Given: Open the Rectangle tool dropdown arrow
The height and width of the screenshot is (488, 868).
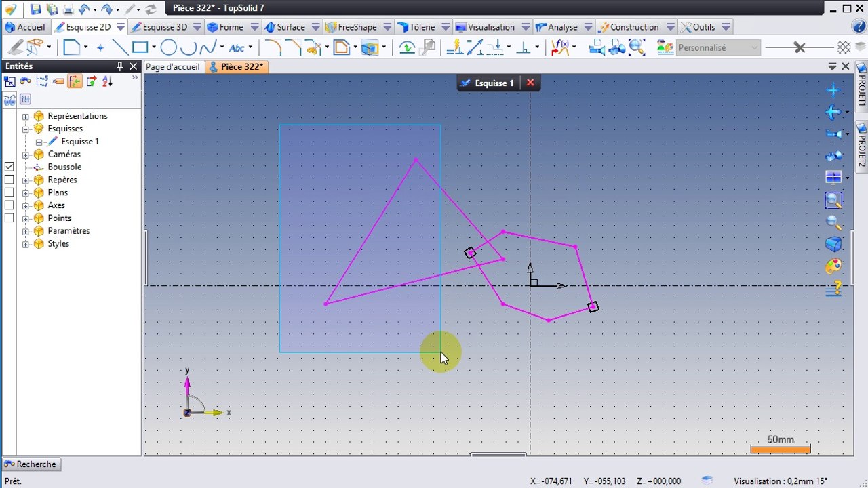Looking at the screenshot, I should click(154, 47).
